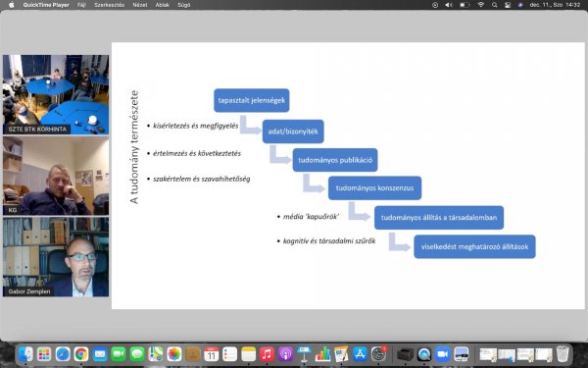The image size is (588, 368).
Task: Click the volume control in menu bar
Action: point(449,5)
